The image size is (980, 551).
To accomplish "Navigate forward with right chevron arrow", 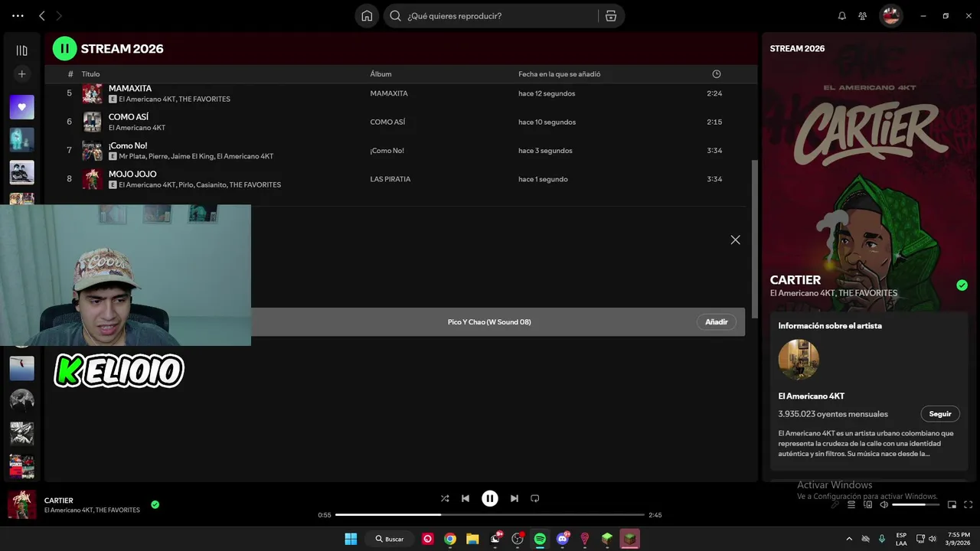I will click(59, 16).
